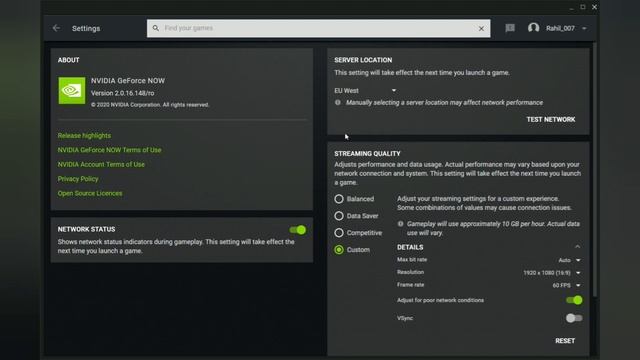
Task: Click the info icon beside the server location warning
Action: 338,102
